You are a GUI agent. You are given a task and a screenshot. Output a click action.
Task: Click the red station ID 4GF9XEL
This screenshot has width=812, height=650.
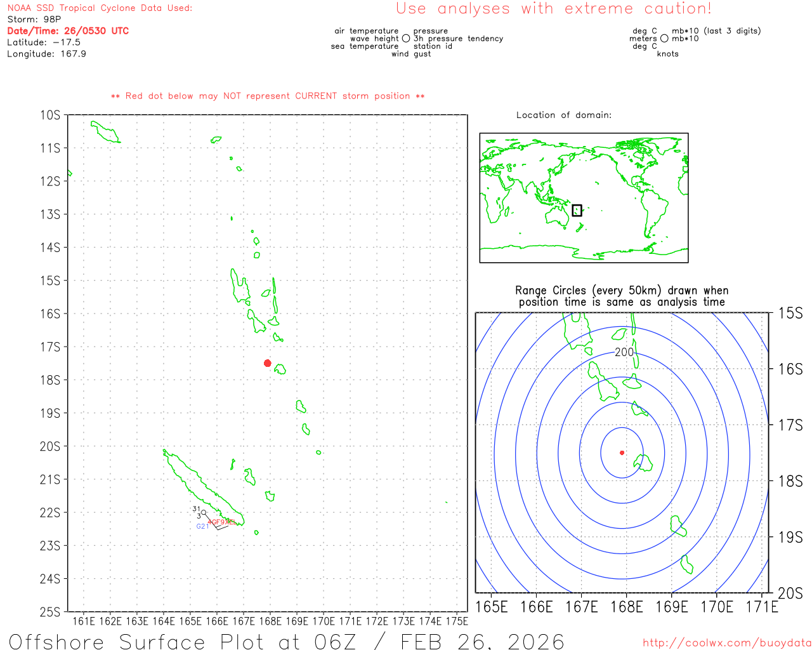click(x=221, y=522)
